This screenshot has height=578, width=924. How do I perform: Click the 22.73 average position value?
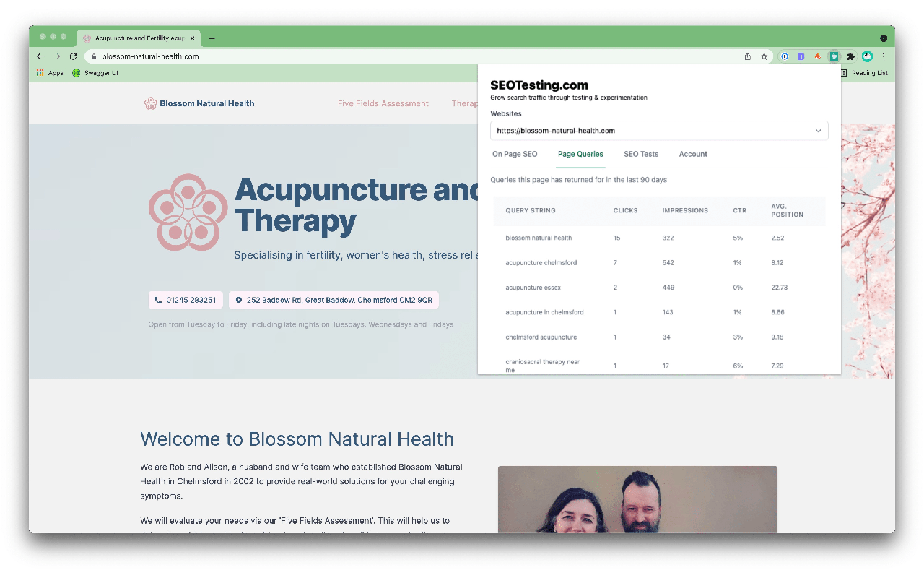pyautogui.click(x=779, y=288)
